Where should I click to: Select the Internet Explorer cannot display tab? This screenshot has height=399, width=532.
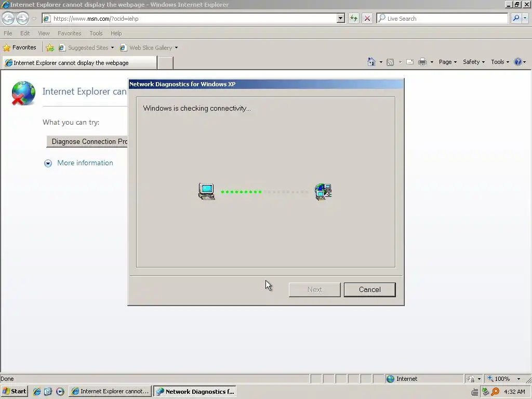[x=80, y=63]
